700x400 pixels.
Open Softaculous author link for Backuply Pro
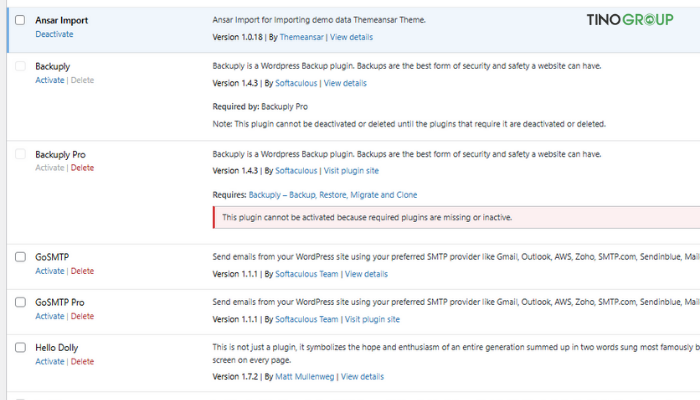pos(296,171)
